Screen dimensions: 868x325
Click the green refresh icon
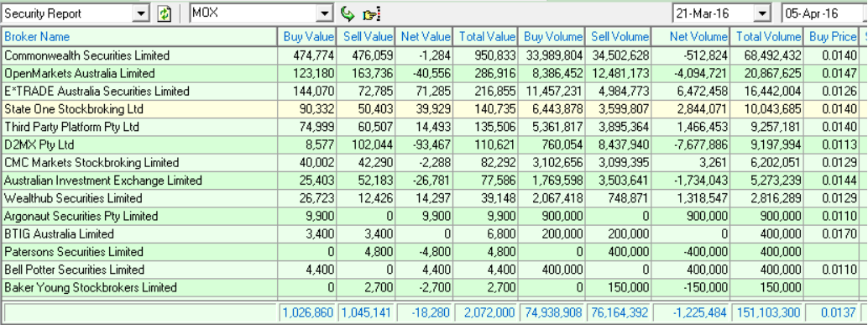click(165, 13)
